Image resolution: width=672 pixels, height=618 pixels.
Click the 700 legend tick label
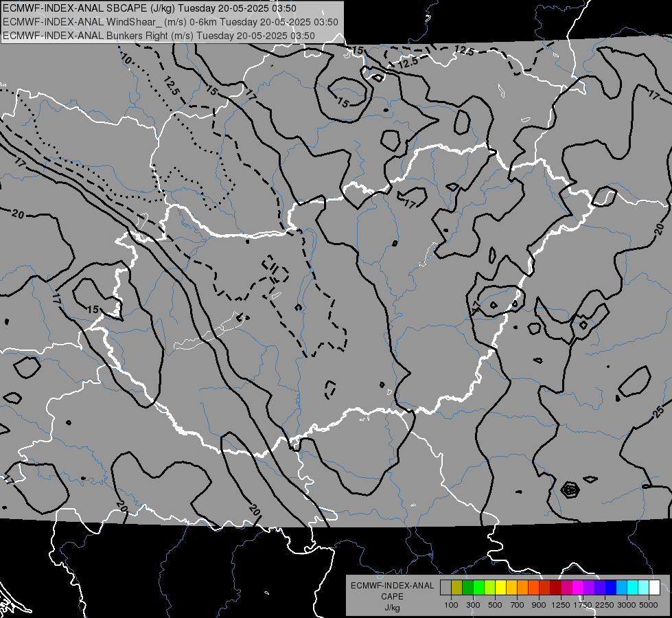pyautogui.click(x=518, y=605)
